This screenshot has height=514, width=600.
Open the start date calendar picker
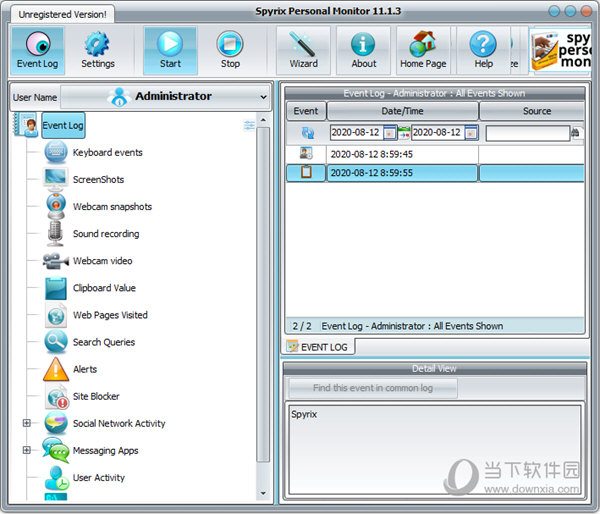point(390,133)
